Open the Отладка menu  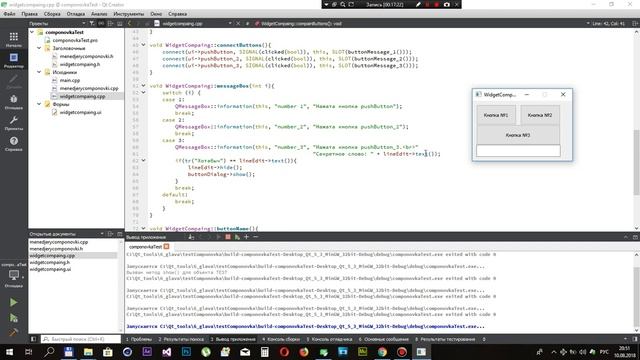point(76,14)
